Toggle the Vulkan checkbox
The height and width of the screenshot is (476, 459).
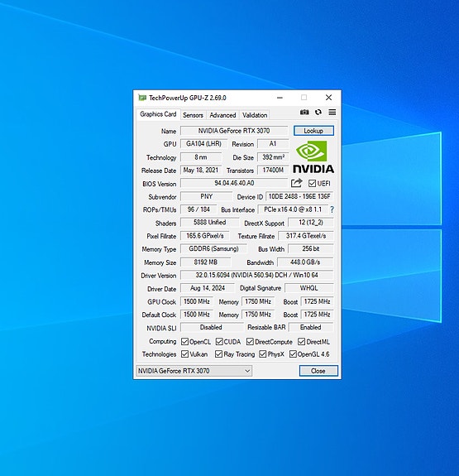coord(184,354)
